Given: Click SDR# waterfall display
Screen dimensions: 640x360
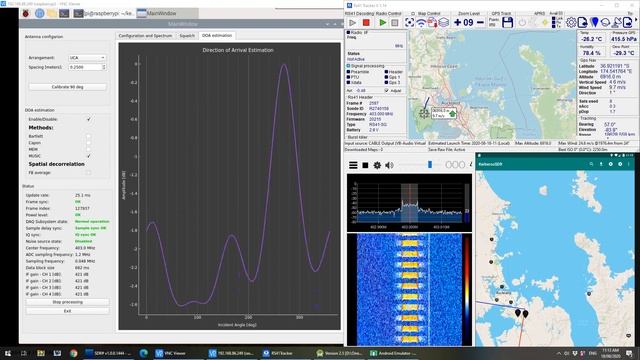Looking at the screenshot, I should point(409,289).
